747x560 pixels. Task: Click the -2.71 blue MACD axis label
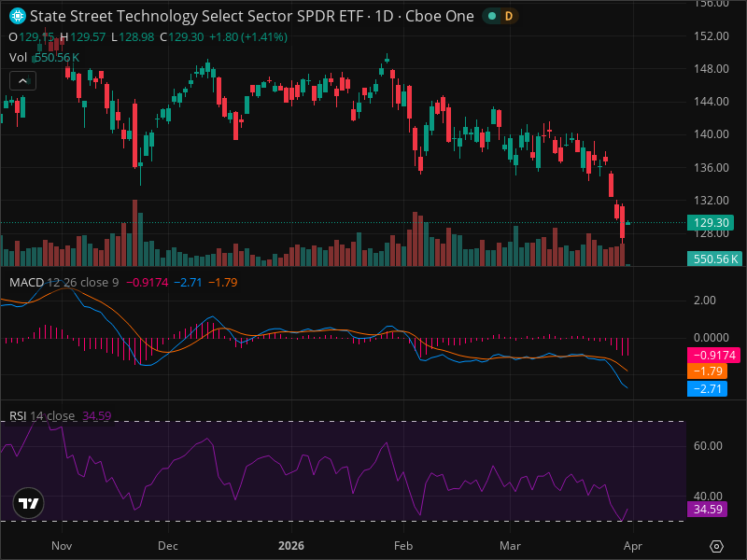coord(708,388)
